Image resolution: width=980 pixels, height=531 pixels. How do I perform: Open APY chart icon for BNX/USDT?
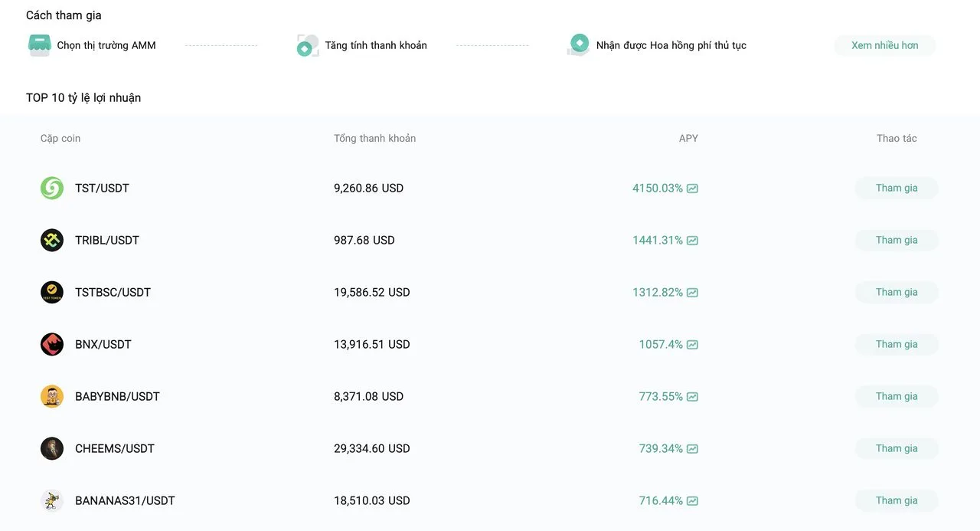pyautogui.click(x=692, y=345)
